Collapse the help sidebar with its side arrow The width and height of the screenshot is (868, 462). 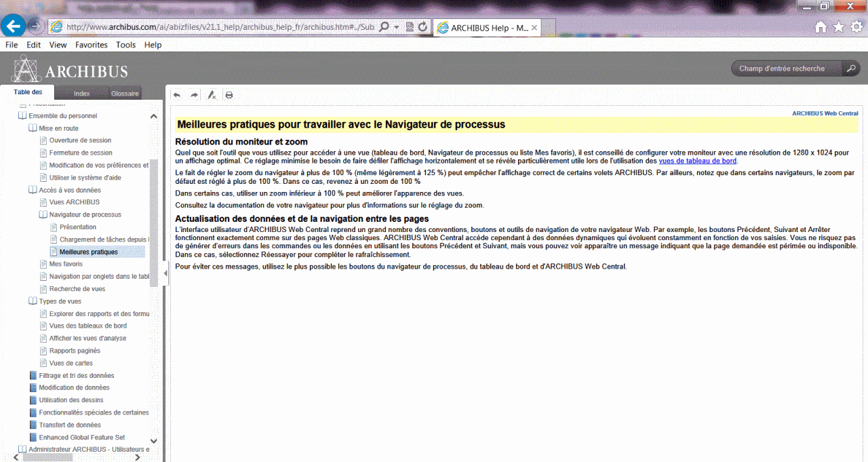pos(165,271)
